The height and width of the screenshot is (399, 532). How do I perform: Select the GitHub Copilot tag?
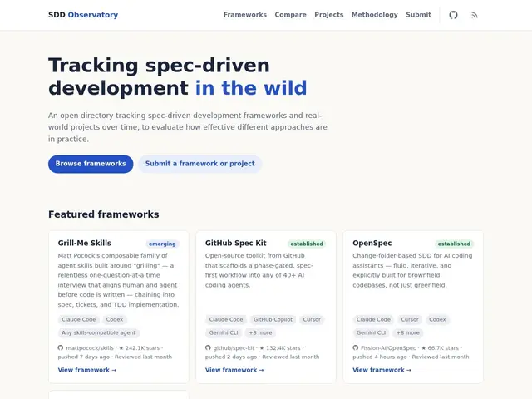[273, 319]
